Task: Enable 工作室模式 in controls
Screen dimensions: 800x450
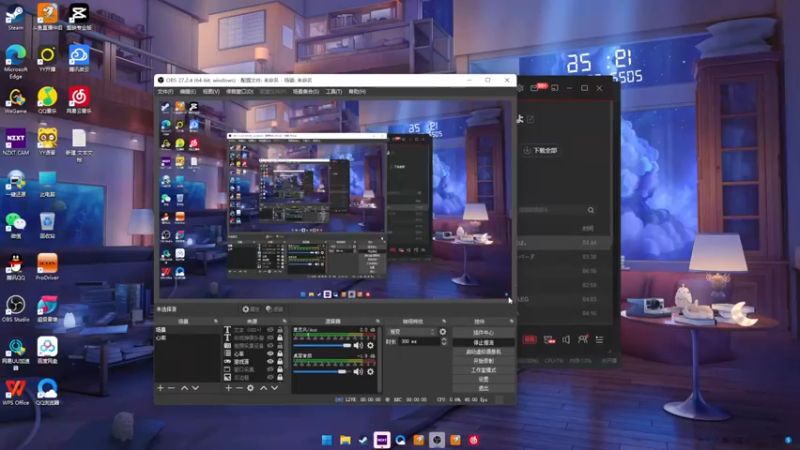Action: (484, 370)
